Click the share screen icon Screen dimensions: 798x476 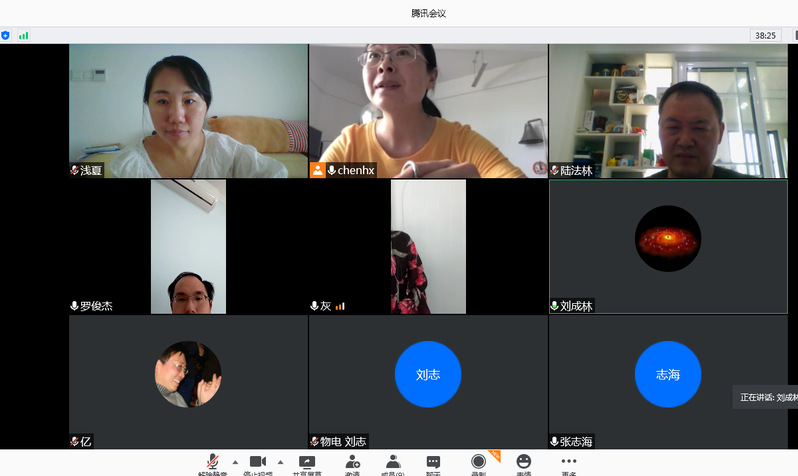click(x=309, y=462)
